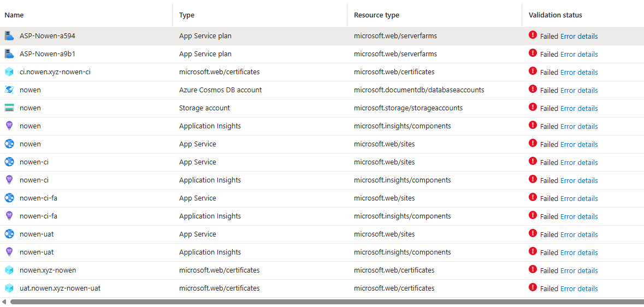Click the left scroll arrow
This screenshot has height=307, width=644.
4,302
